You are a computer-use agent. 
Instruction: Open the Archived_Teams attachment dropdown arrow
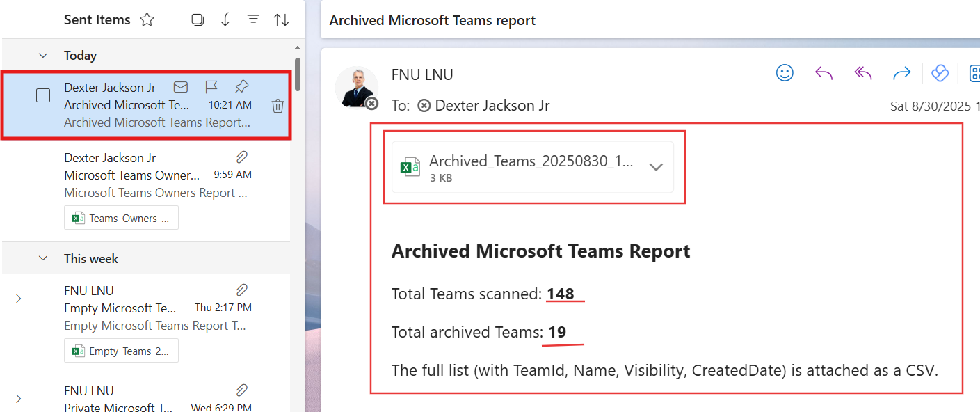[x=655, y=167]
